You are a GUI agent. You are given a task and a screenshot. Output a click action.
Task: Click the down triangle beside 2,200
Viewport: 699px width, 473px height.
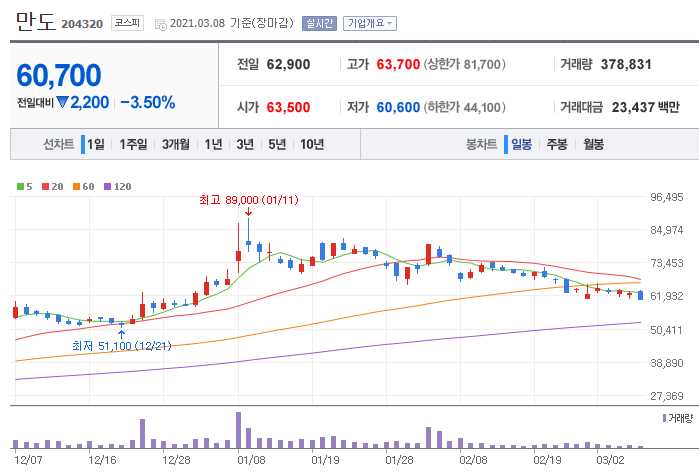pos(62,103)
